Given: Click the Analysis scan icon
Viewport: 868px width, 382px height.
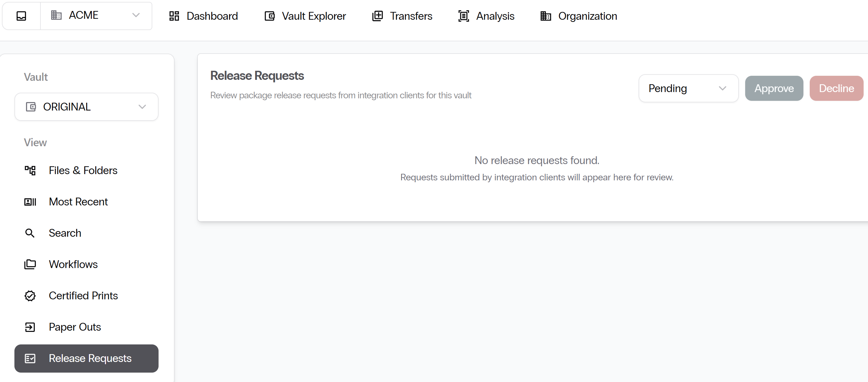Looking at the screenshot, I should click(x=464, y=16).
